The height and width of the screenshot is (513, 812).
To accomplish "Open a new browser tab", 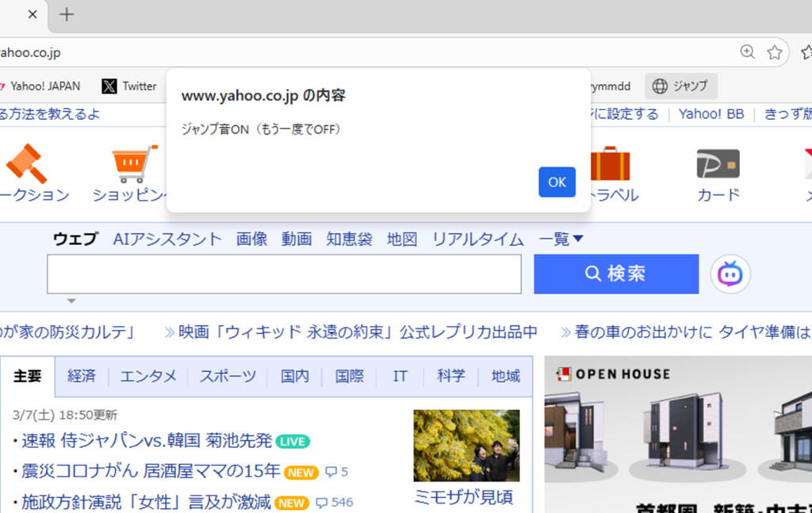I will click(x=67, y=14).
